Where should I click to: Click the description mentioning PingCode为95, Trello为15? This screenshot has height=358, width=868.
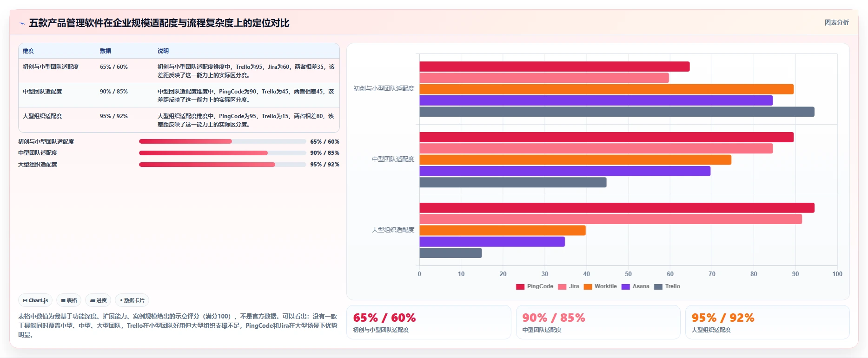(x=246, y=120)
